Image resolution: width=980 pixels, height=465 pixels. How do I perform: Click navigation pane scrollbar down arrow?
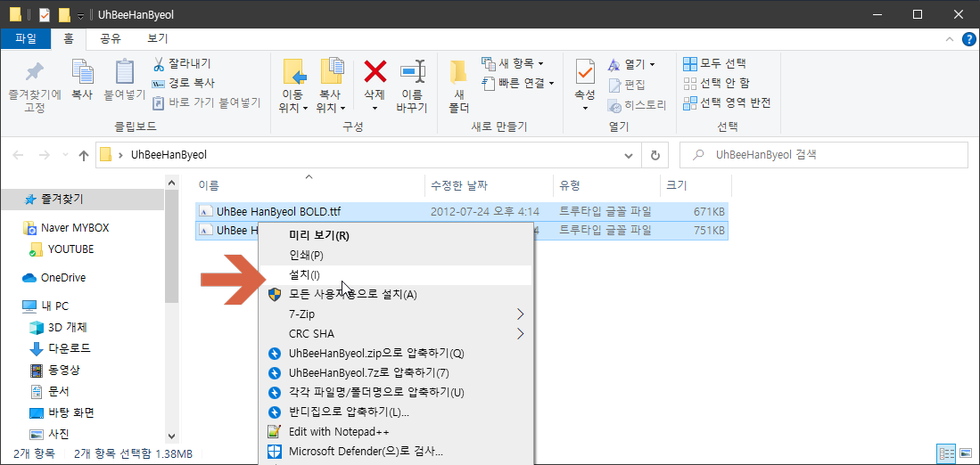[x=172, y=437]
